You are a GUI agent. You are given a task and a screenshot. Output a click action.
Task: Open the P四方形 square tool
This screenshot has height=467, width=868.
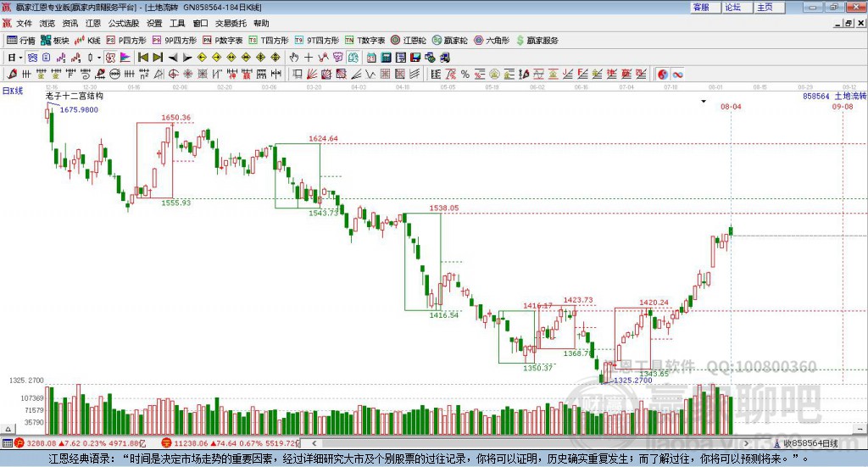coord(125,41)
